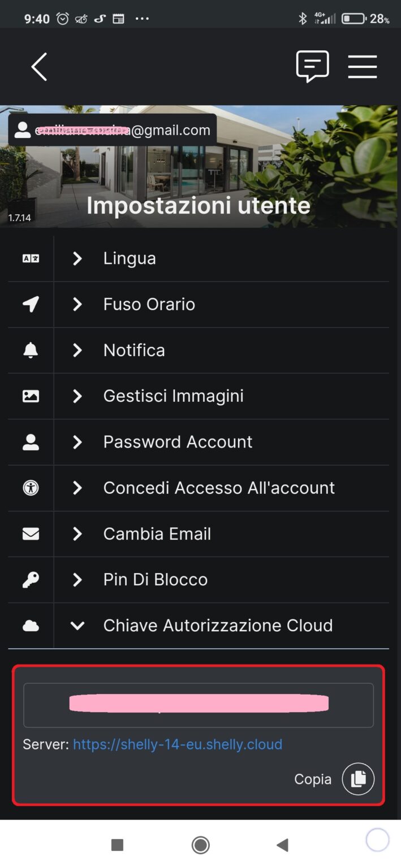Open the feedback chat icon in the header
This screenshot has width=401, height=868.
313,66
